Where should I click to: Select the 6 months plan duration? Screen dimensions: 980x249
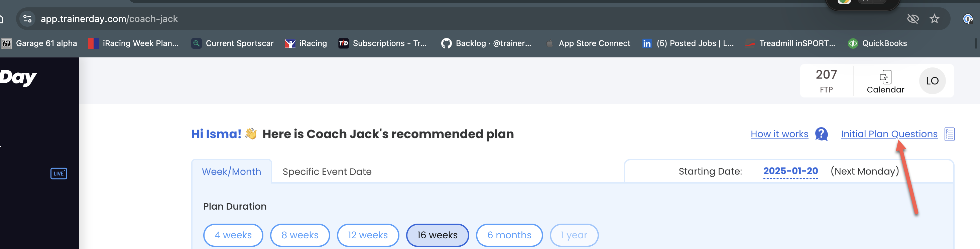point(509,235)
